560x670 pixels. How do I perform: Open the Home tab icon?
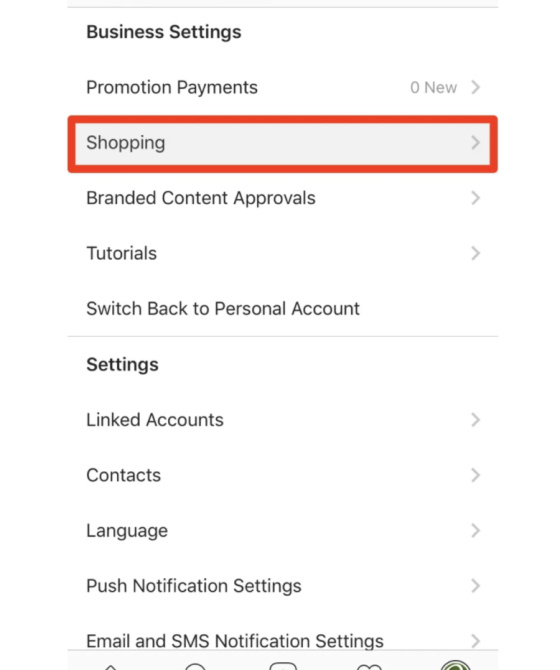click(111, 667)
